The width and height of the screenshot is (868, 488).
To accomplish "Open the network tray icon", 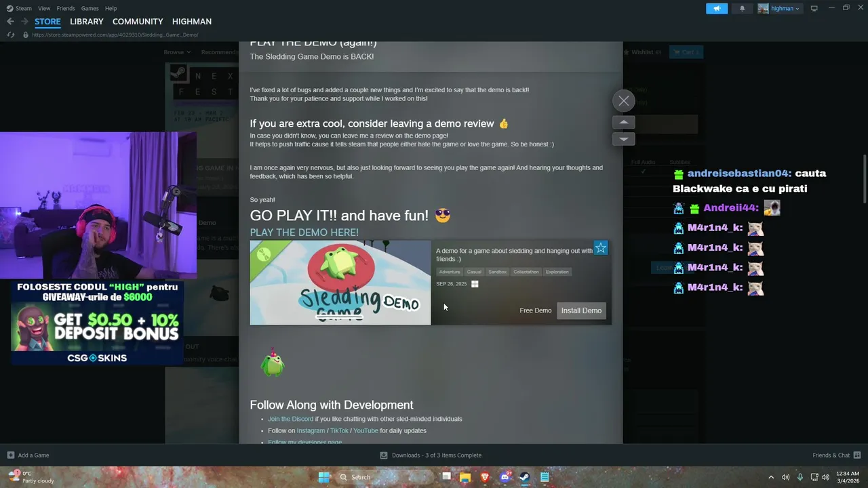I will (x=814, y=477).
